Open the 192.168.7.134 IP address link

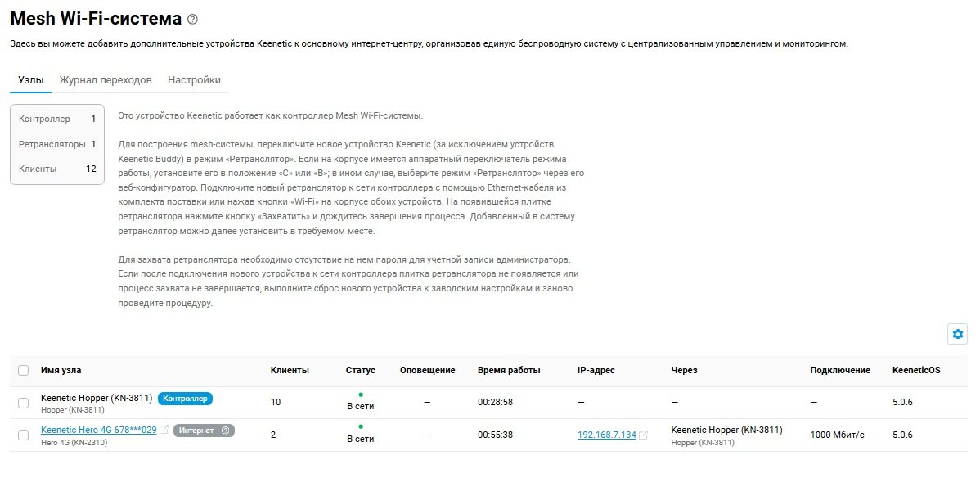click(x=606, y=435)
